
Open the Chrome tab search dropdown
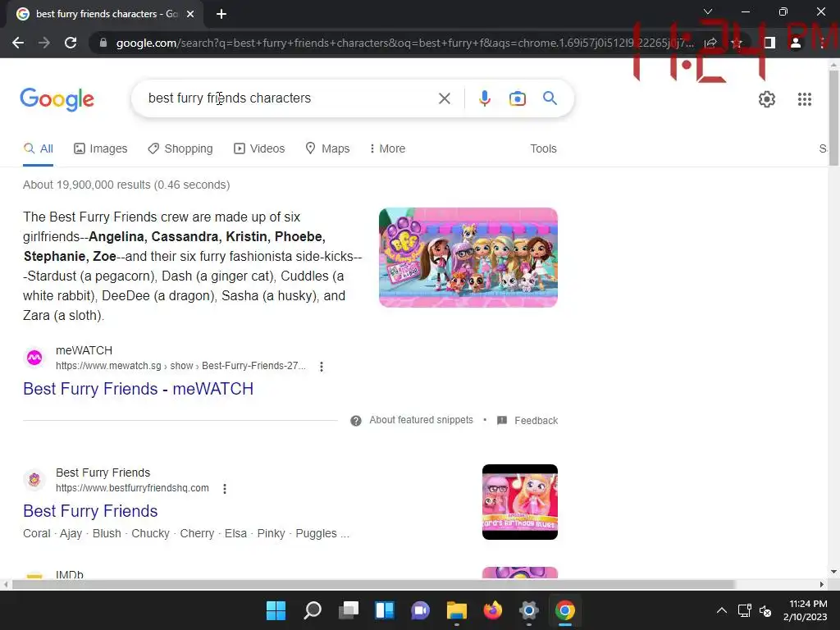click(x=708, y=11)
